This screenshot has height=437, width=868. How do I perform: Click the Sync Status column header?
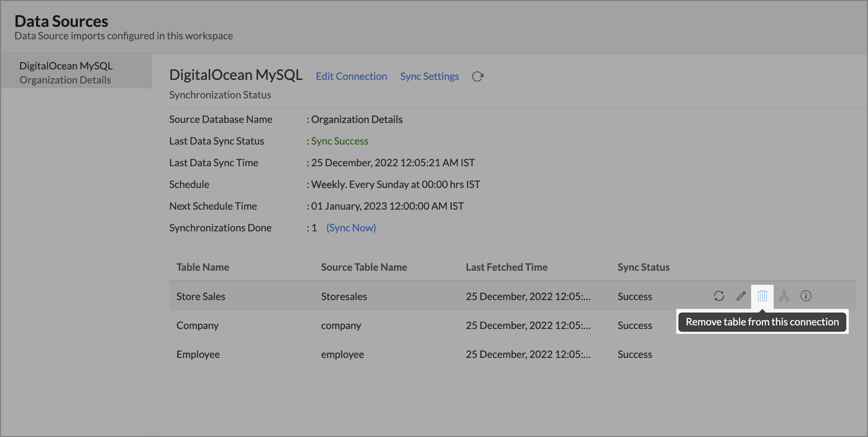click(643, 267)
